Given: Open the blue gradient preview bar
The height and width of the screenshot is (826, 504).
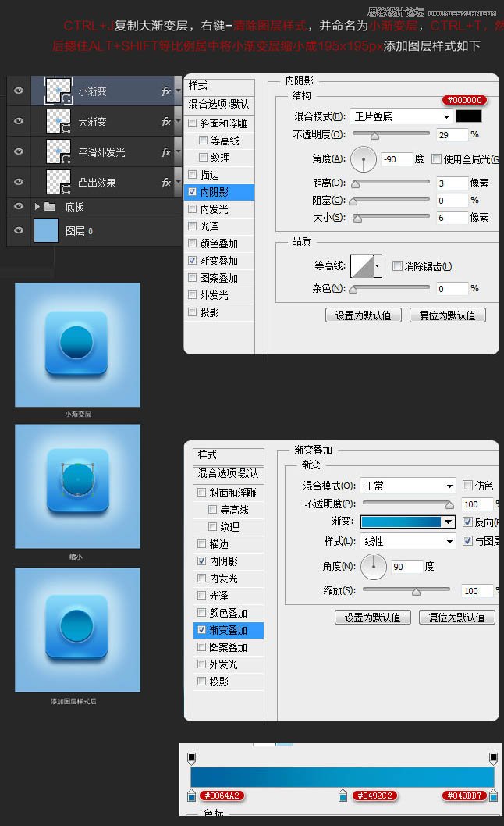Looking at the screenshot, I should [401, 522].
